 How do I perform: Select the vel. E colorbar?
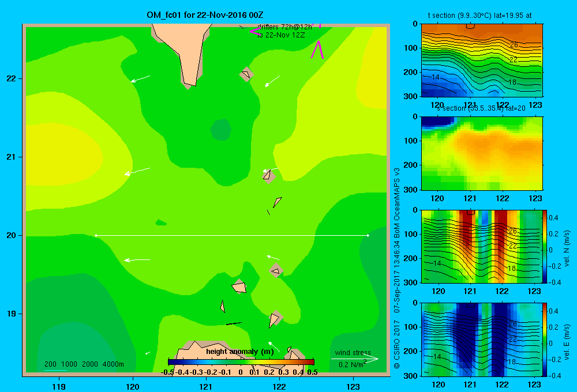(545, 340)
